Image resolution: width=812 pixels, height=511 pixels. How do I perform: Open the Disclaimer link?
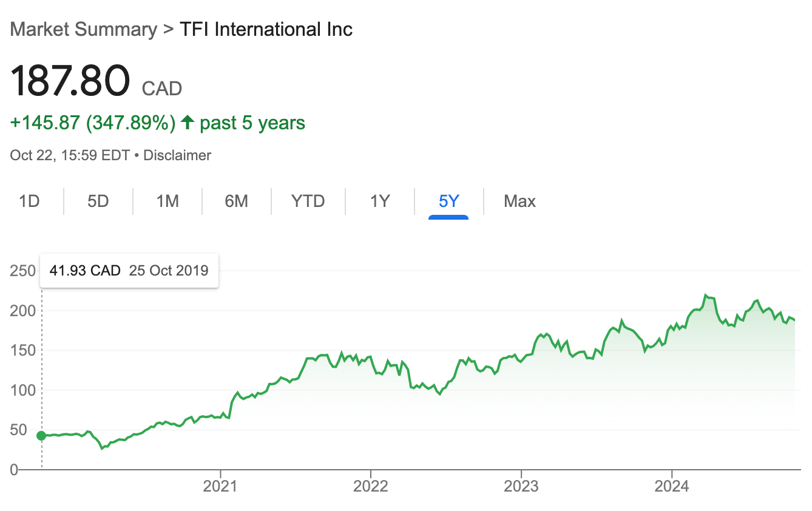pyautogui.click(x=177, y=155)
